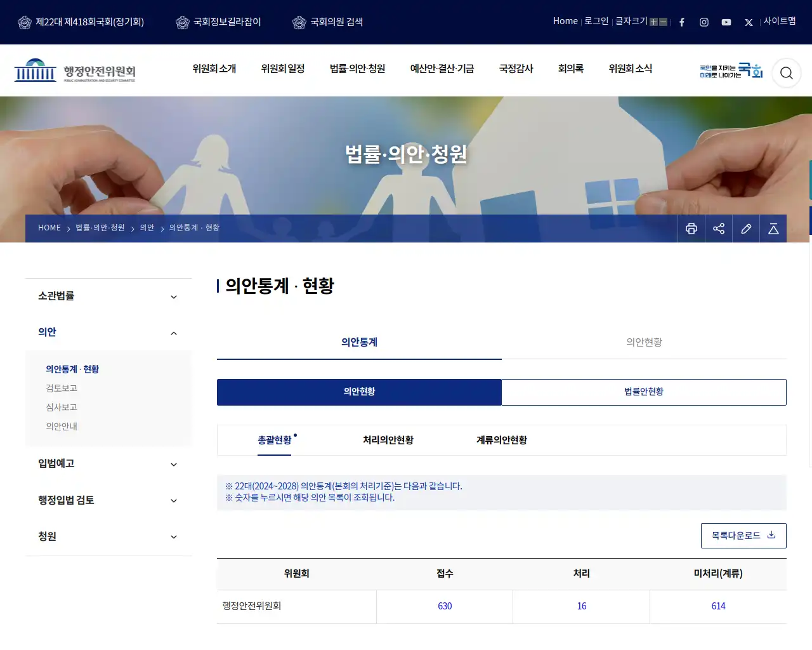Screen dimensions: 812x650
Task: Increase font size with plus icon
Action: [653, 22]
